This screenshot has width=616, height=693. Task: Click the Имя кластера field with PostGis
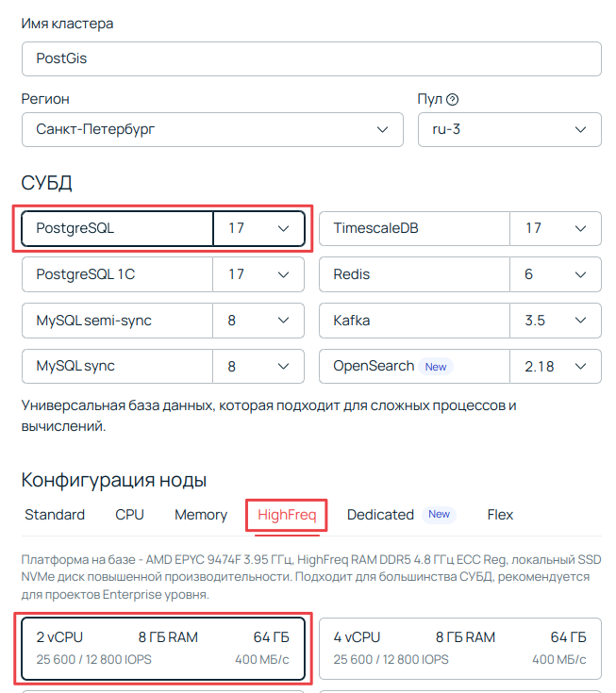[310, 58]
